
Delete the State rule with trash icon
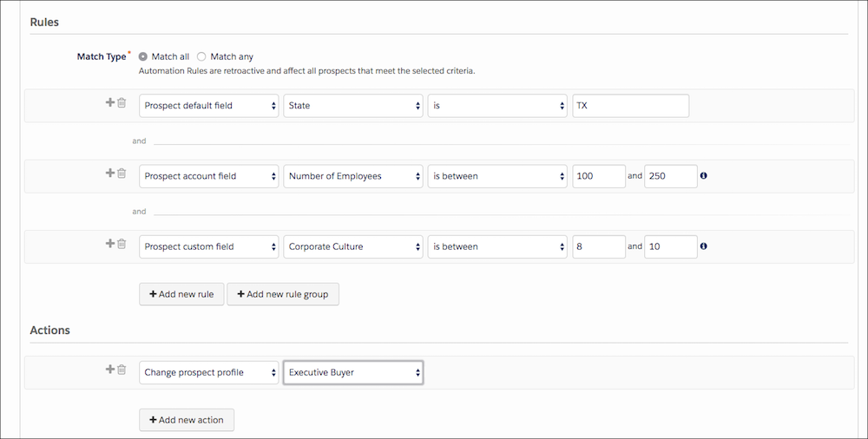point(122,102)
